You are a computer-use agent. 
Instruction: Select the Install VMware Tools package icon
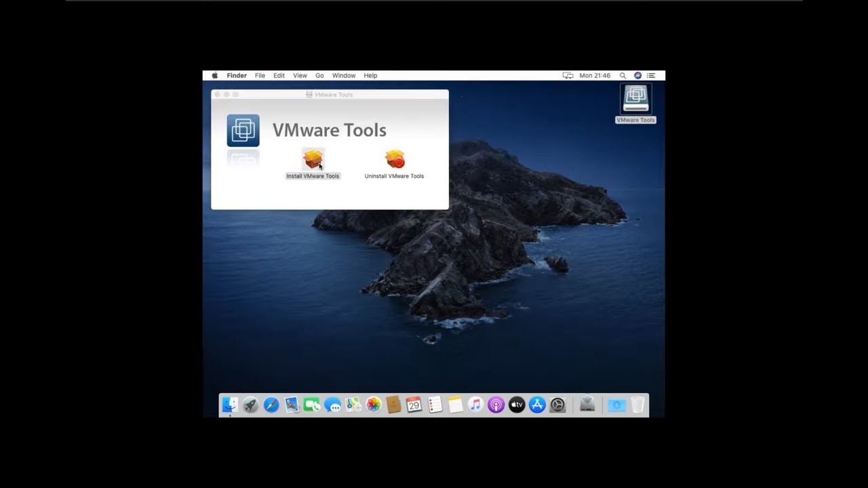click(x=313, y=159)
